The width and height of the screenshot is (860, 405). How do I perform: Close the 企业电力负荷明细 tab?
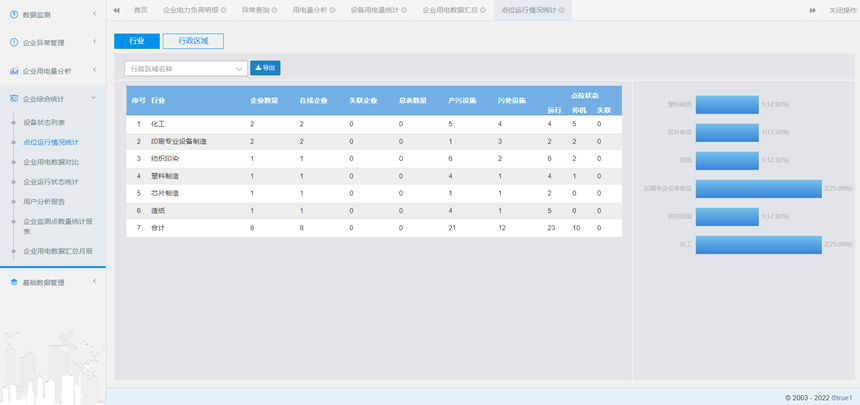[224, 10]
